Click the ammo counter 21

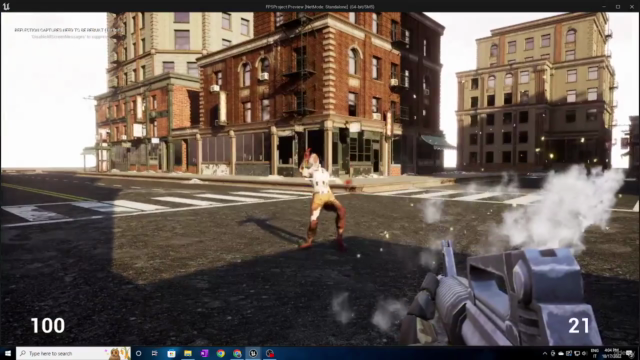pyautogui.click(x=579, y=326)
